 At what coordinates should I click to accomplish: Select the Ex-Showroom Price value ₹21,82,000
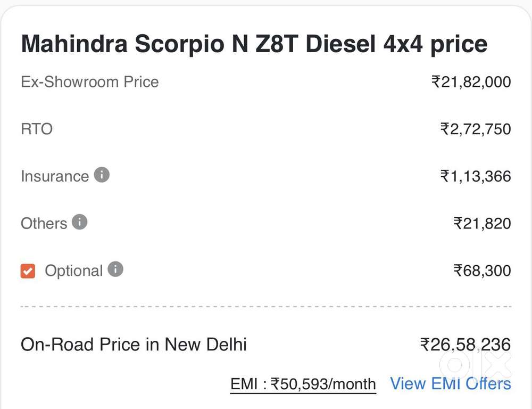[x=471, y=81]
